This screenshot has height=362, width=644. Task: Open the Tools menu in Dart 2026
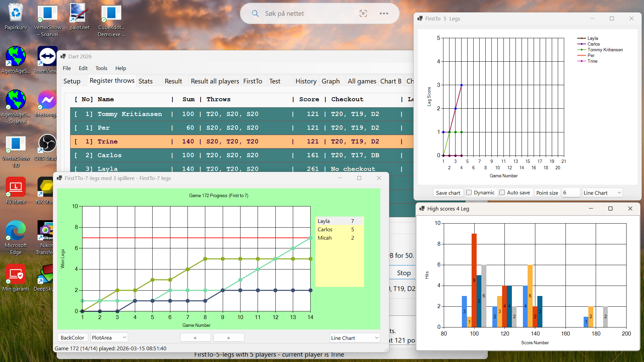coord(101,68)
